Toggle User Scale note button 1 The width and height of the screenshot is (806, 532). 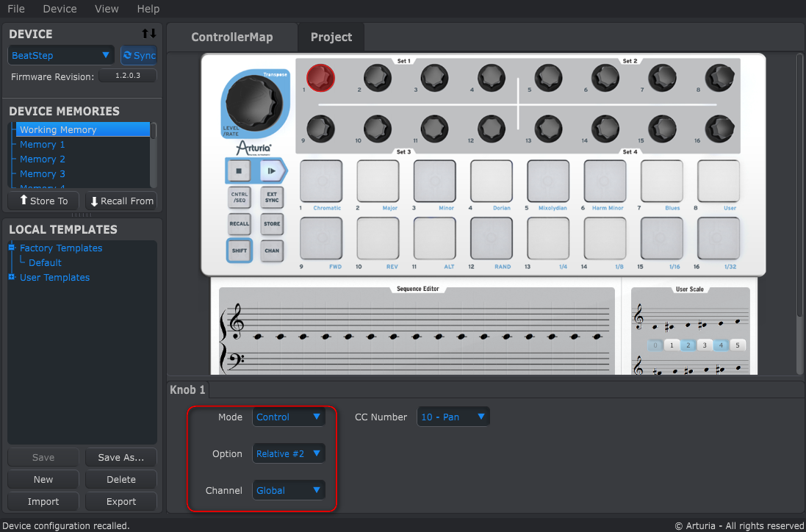[672, 345]
